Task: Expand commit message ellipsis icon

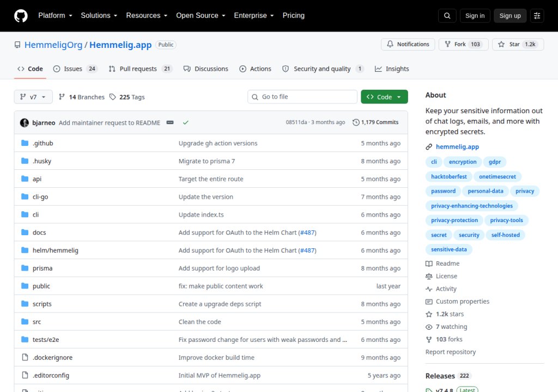Action: (170, 122)
